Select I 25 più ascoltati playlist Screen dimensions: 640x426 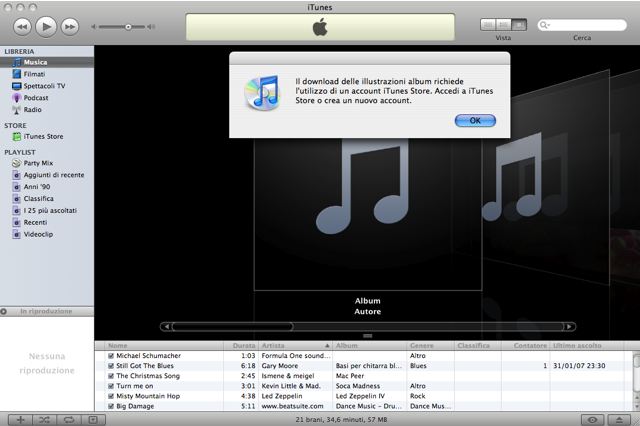(50, 211)
